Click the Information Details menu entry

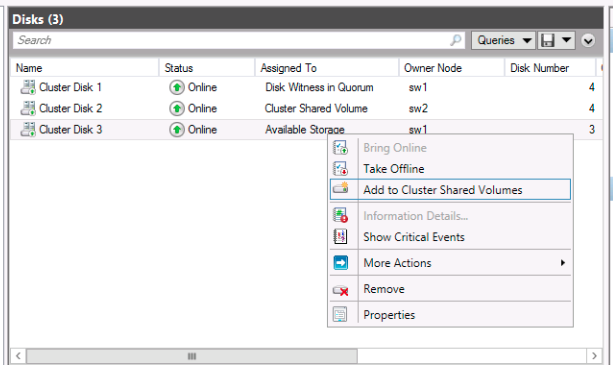[x=450, y=216]
